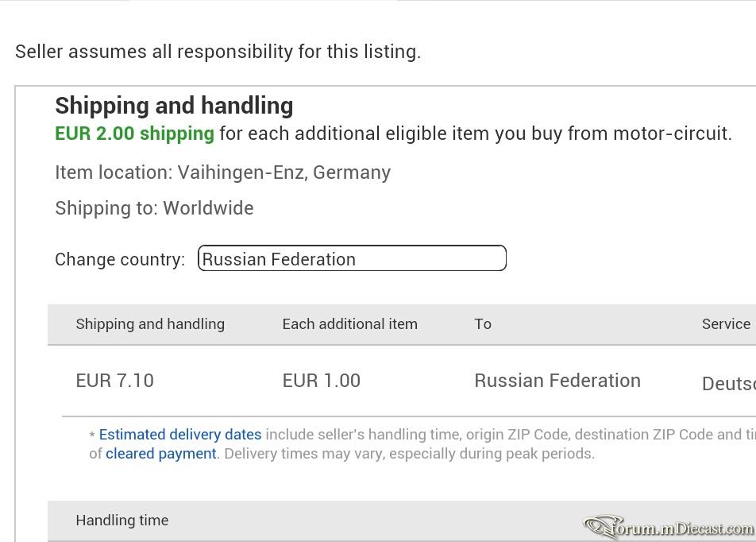The width and height of the screenshot is (756, 542).
Task: Click the Service column header
Action: [726, 323]
